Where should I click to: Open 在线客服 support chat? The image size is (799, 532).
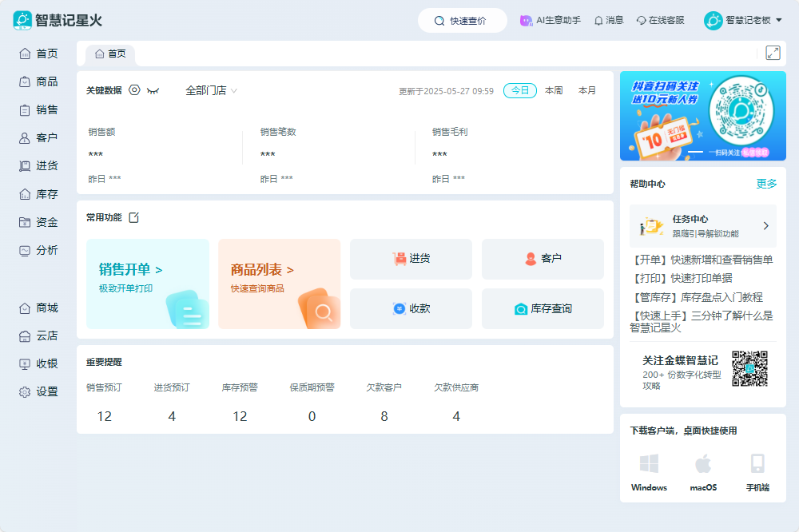660,21
